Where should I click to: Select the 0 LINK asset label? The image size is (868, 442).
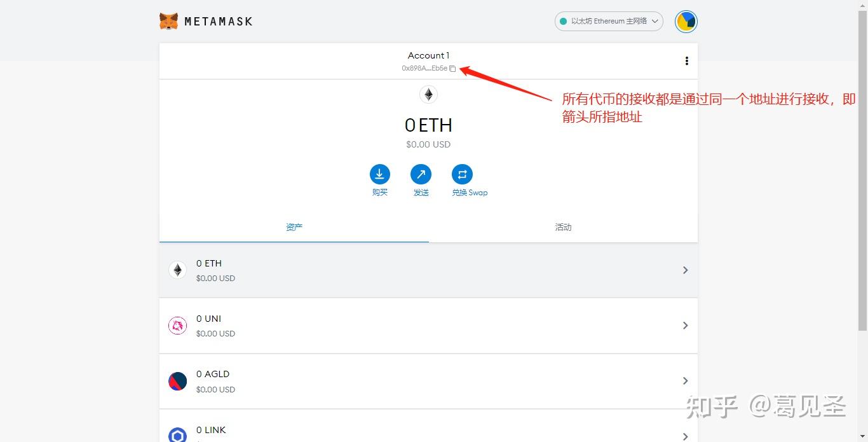[x=211, y=430]
